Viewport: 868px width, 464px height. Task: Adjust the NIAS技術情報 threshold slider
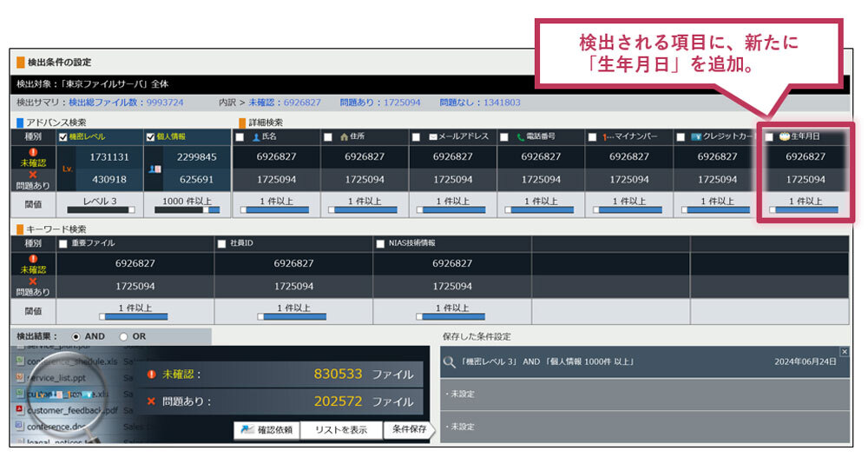[x=450, y=316]
